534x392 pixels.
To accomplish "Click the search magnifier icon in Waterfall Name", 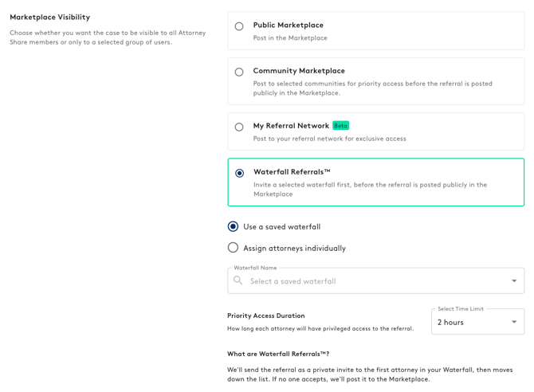I will coord(238,280).
